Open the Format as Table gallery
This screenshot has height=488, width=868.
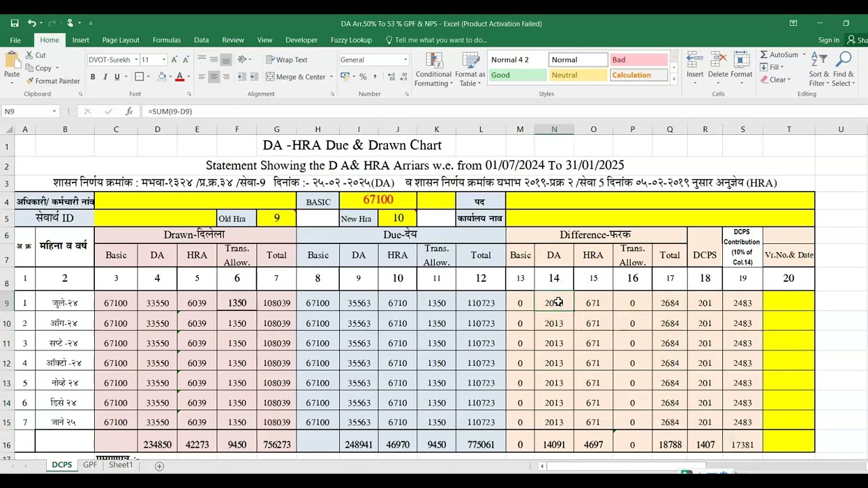[470, 70]
